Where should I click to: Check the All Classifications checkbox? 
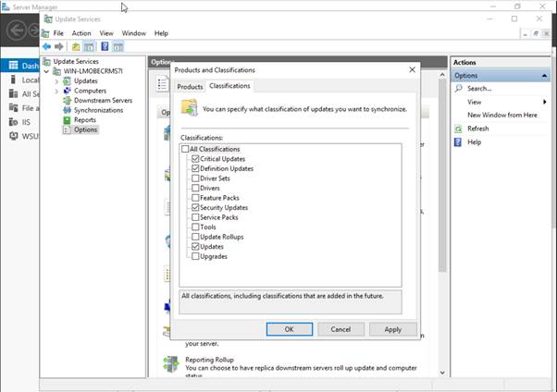click(185, 149)
